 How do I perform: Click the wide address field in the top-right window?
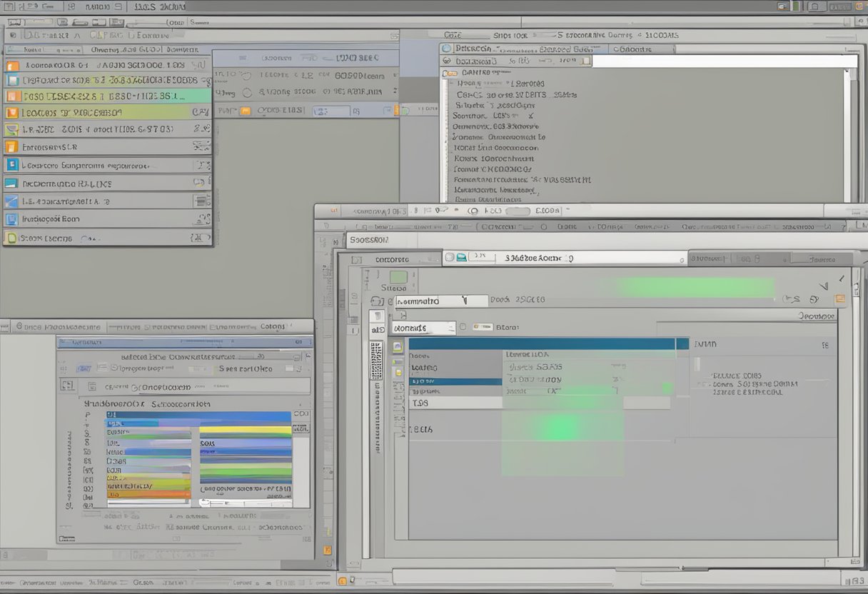tap(724, 61)
